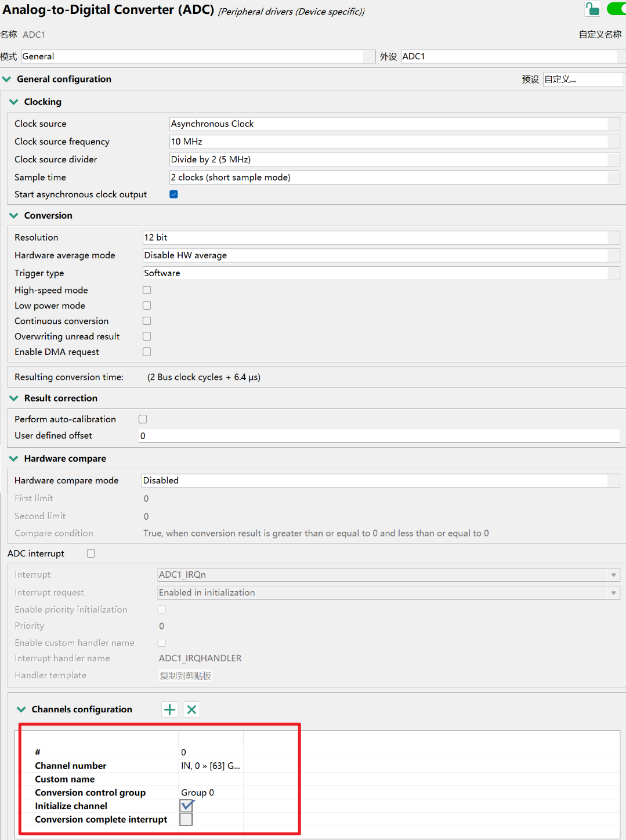Check the ADC interrupt checkbox
This screenshot has width=626, height=840.
click(x=91, y=553)
